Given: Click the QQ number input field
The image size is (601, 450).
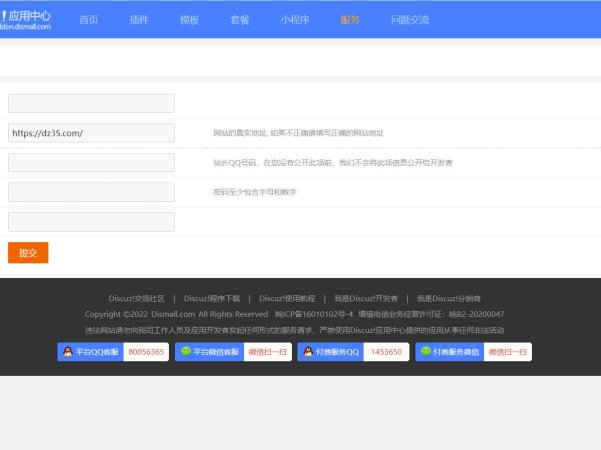Looking at the screenshot, I should 91,163.
